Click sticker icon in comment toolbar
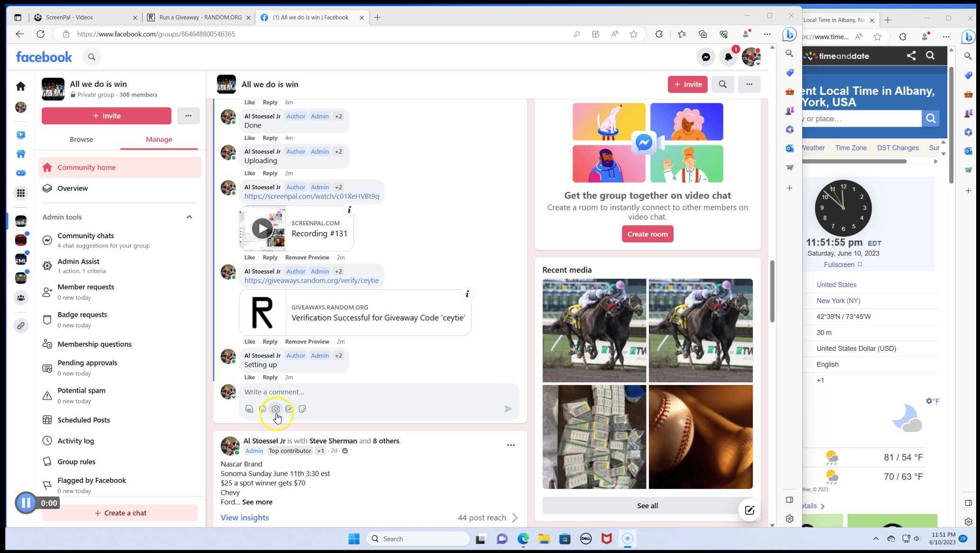 (x=302, y=409)
